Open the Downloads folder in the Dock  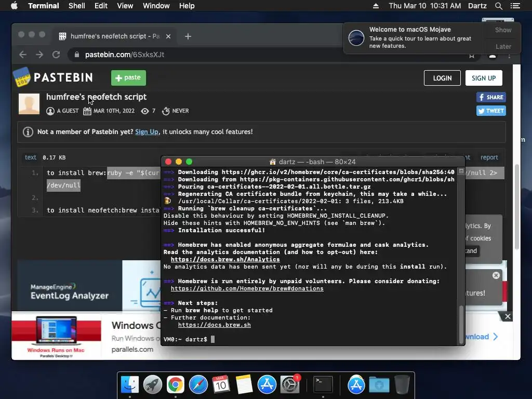click(379, 385)
